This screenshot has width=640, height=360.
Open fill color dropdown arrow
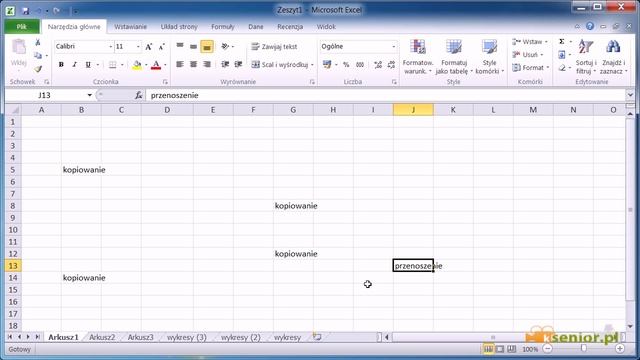click(146, 65)
